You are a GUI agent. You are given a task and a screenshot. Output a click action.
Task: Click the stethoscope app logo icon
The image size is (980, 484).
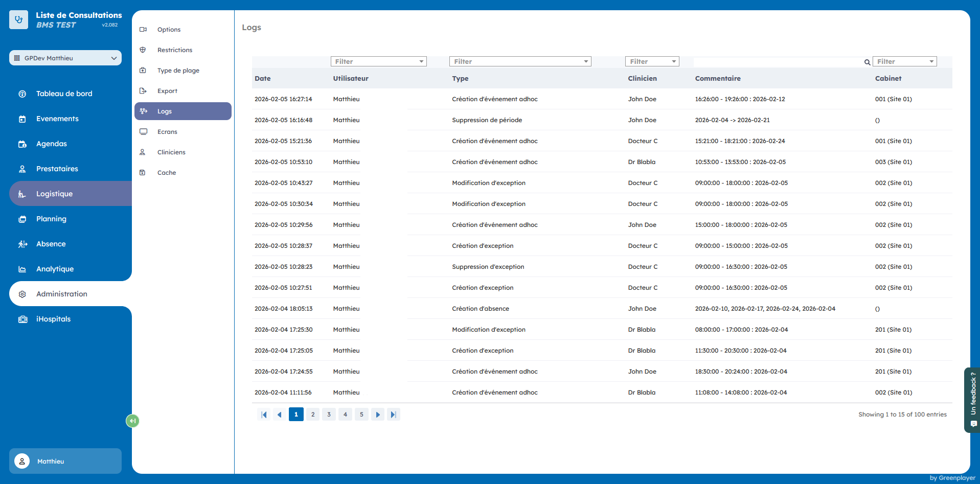click(x=19, y=20)
